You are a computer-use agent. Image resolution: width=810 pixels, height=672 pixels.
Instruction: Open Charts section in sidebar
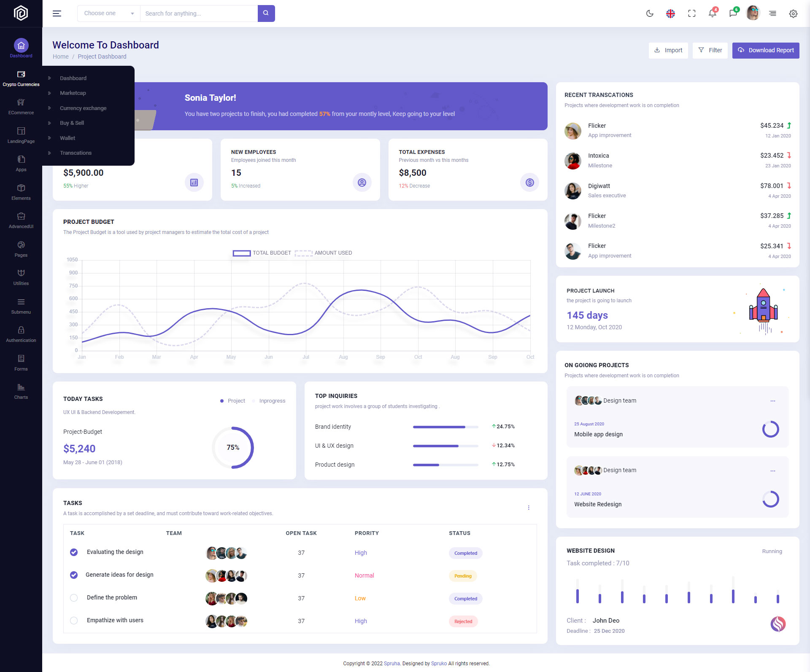coord(21,391)
